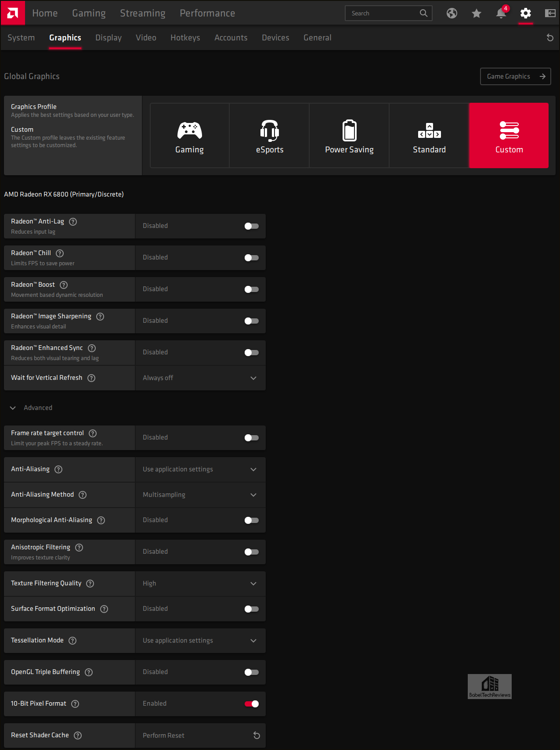
Task: Select the Power Saving graphics profile
Action: (350, 136)
